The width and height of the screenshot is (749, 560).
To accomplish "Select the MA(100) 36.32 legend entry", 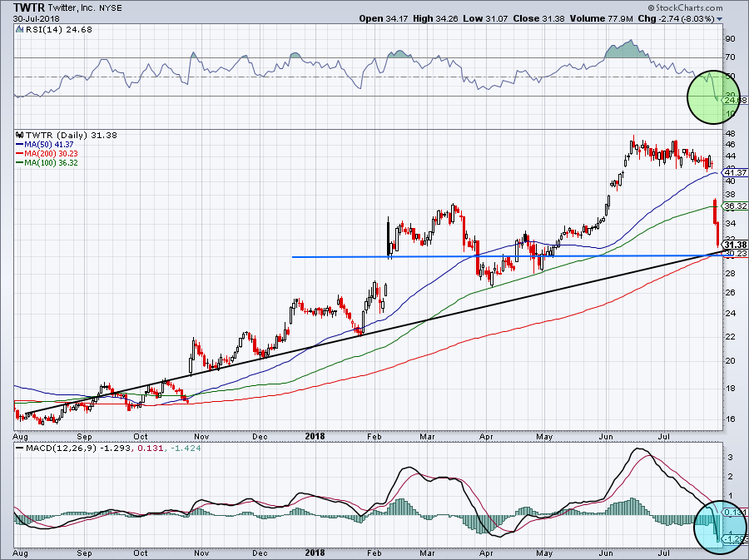I will click(x=47, y=163).
